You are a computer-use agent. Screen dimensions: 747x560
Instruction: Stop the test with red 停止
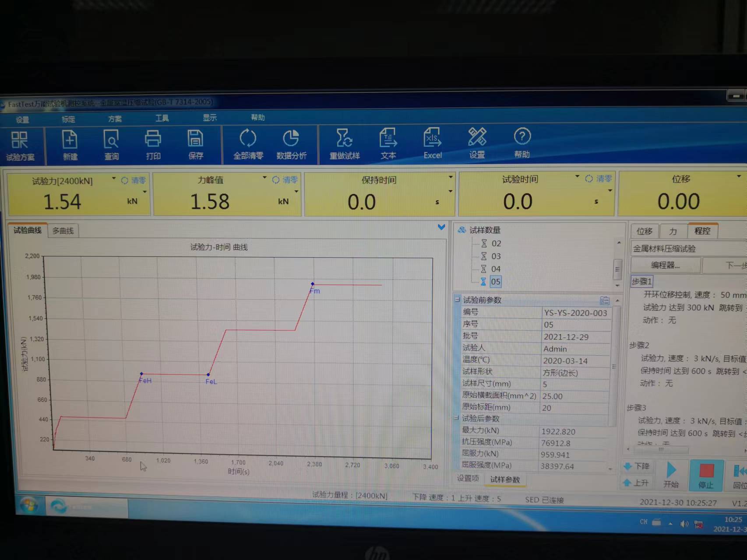706,476
